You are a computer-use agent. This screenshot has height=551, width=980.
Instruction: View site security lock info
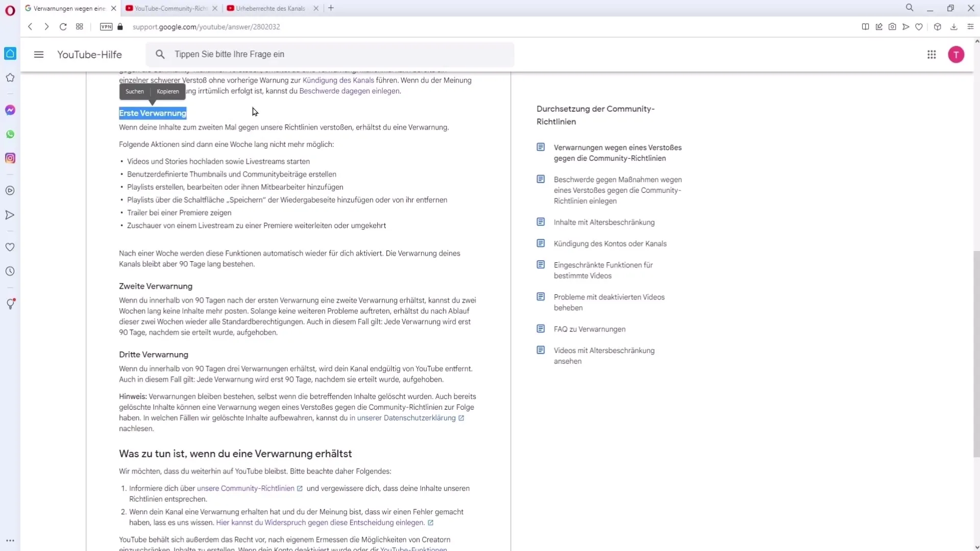click(x=120, y=27)
